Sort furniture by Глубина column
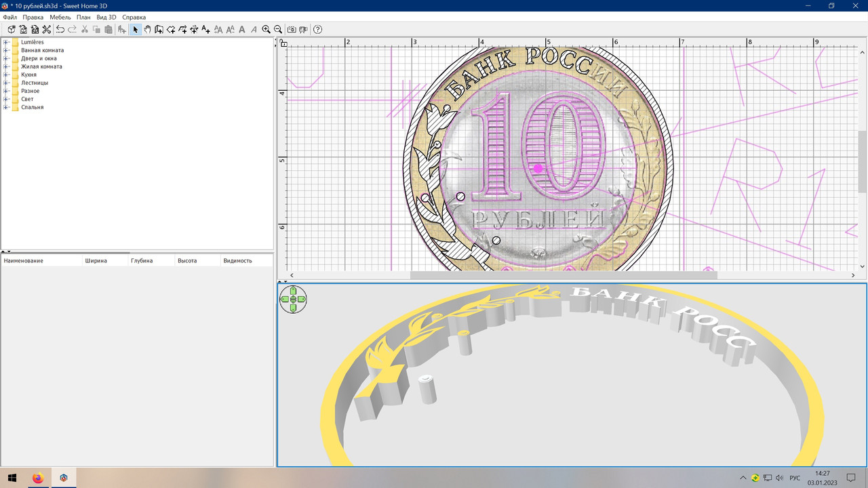This screenshot has width=868, height=488. coord(151,260)
